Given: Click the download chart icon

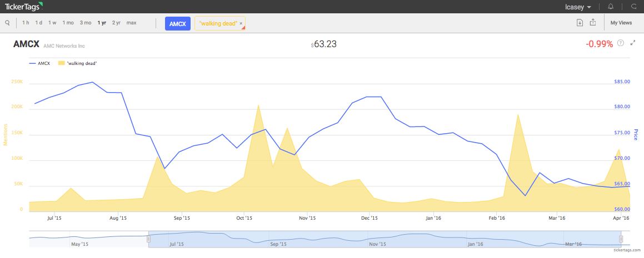Looking at the screenshot, I should point(580,23).
